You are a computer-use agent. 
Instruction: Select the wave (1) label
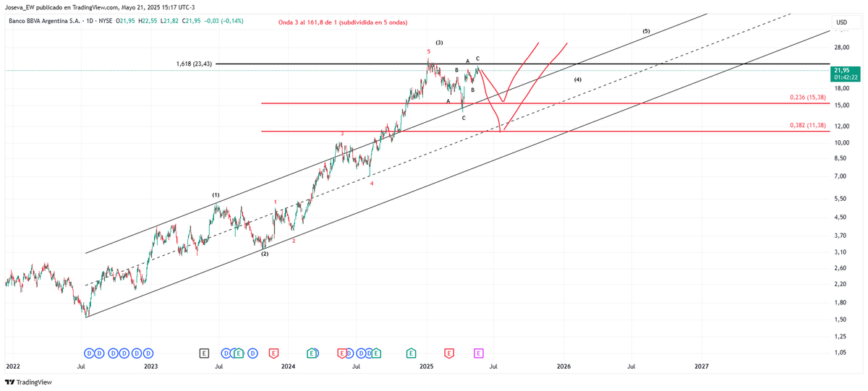(216, 195)
